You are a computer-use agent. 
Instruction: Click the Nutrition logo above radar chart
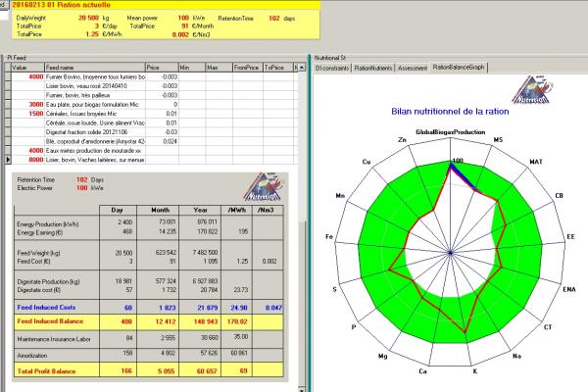(532, 89)
